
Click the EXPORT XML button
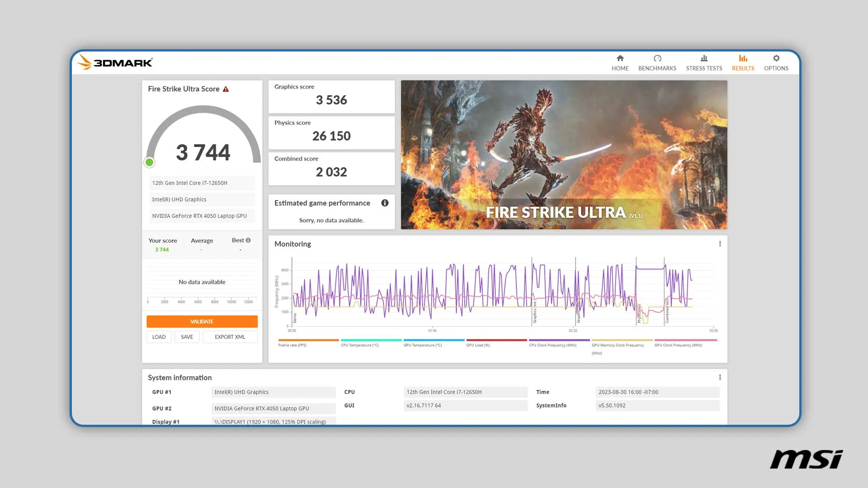230,337
